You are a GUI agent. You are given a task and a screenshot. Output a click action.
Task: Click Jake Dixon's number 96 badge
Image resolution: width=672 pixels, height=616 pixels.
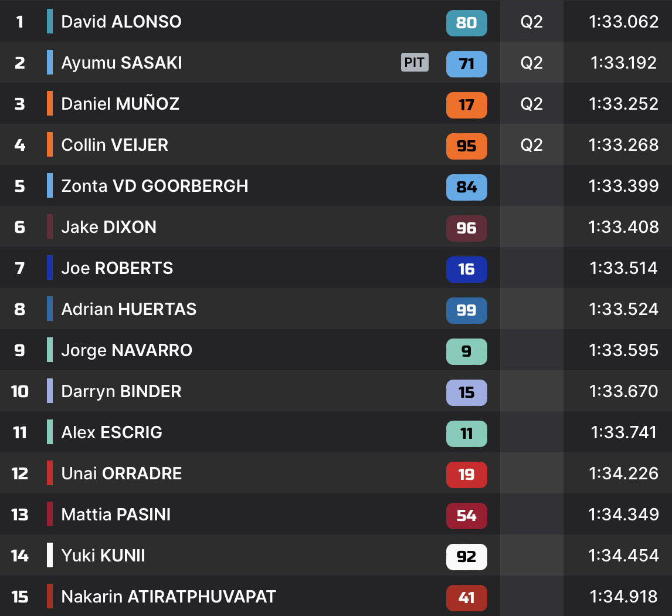[x=466, y=228]
